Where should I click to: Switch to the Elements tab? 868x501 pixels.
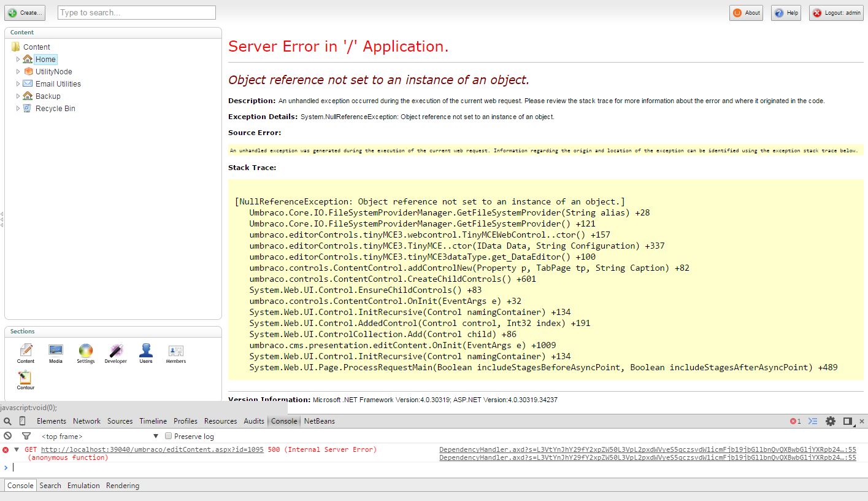pos(52,421)
